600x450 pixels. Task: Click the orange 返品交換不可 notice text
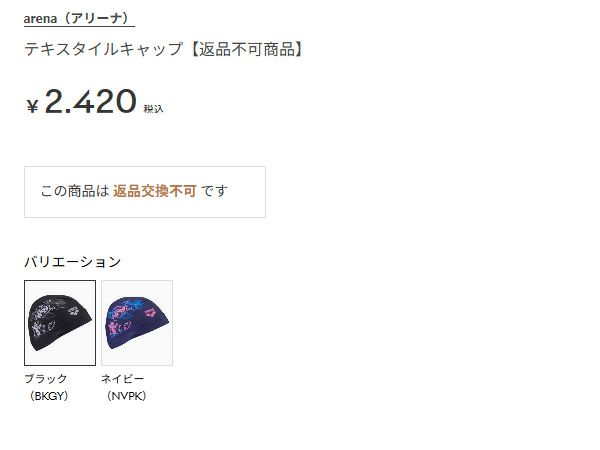[155, 191]
